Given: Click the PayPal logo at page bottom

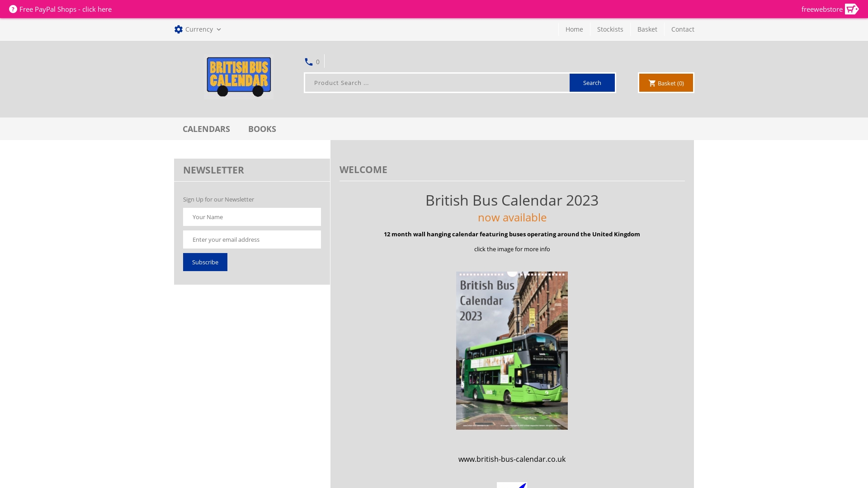Looking at the screenshot, I should tap(512, 485).
